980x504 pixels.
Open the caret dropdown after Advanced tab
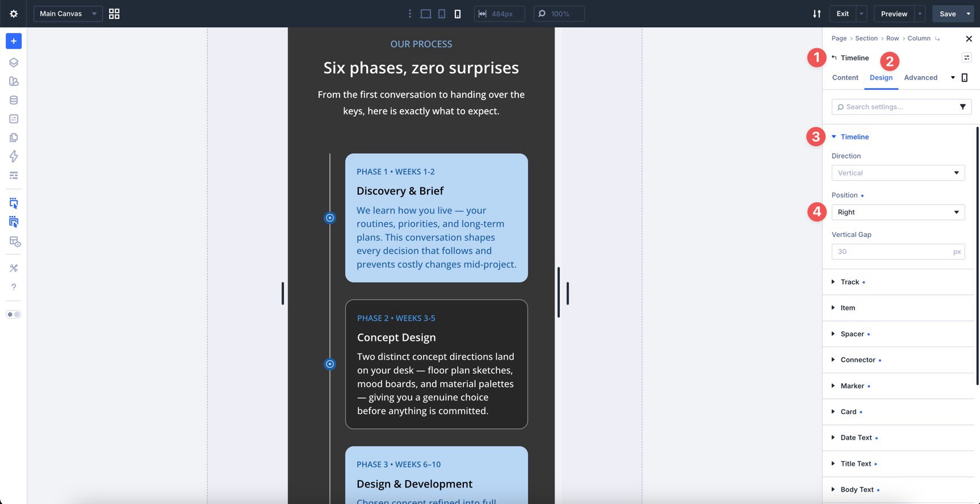point(953,78)
